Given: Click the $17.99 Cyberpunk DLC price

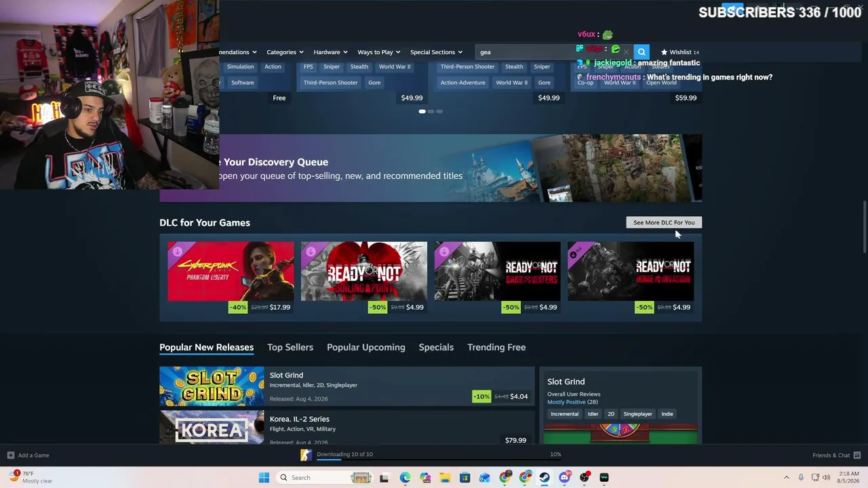Looking at the screenshot, I should [x=280, y=307].
